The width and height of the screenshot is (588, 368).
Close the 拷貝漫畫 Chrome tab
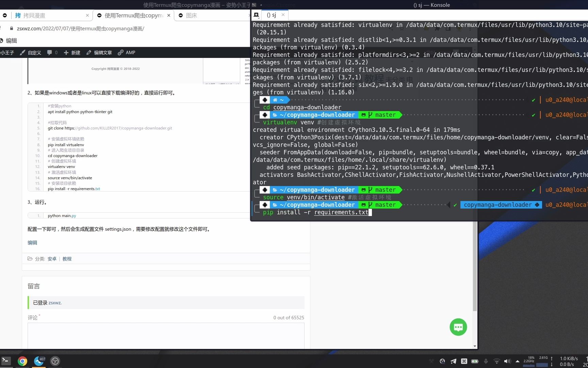(87, 15)
